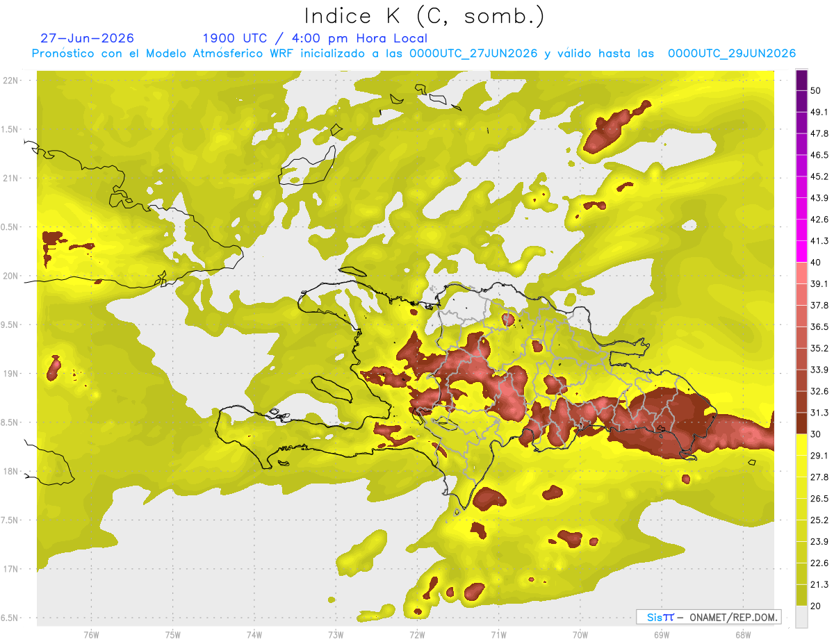Click the '68W' longitude label

pos(742,634)
